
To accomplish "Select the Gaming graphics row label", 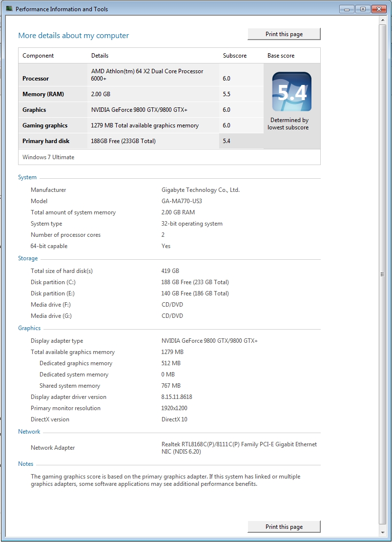I will (x=45, y=125).
